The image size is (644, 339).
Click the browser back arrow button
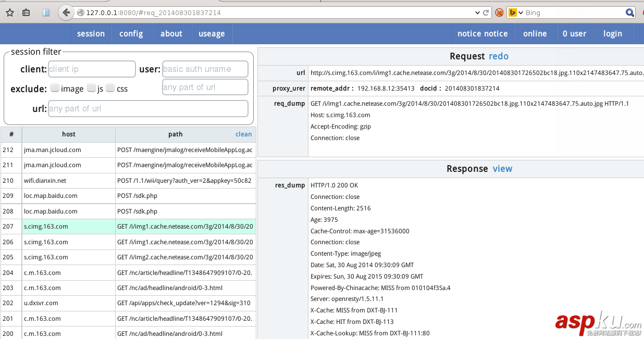[x=66, y=12]
